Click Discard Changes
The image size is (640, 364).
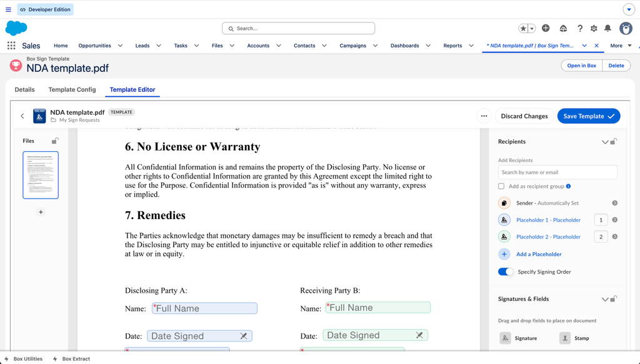pos(524,116)
